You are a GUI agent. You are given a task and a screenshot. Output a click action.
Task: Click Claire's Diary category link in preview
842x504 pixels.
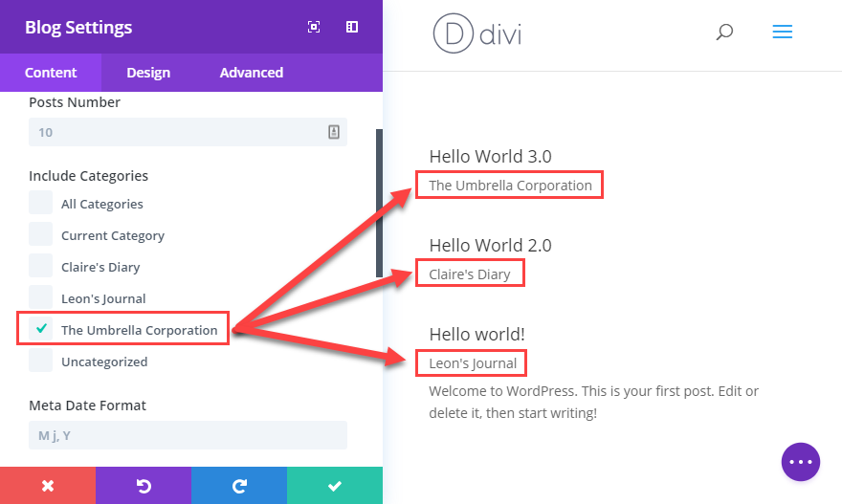(x=470, y=274)
